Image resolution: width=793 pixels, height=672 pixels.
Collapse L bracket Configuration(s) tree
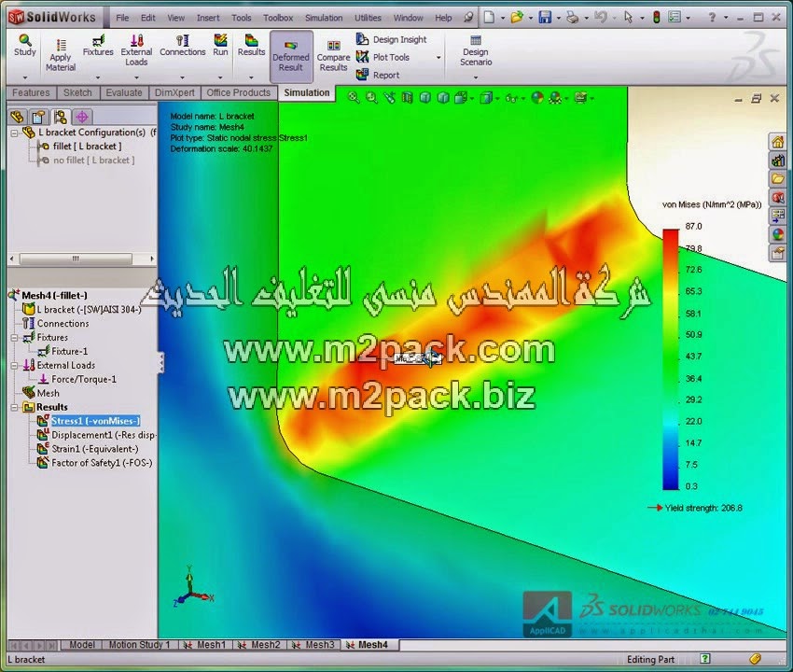tap(14, 133)
